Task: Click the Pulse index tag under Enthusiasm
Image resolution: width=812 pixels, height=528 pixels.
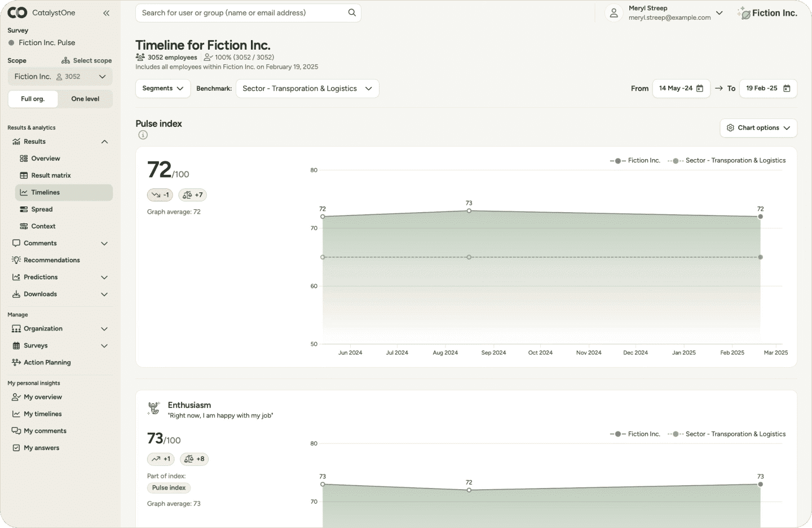Action: 169,488
